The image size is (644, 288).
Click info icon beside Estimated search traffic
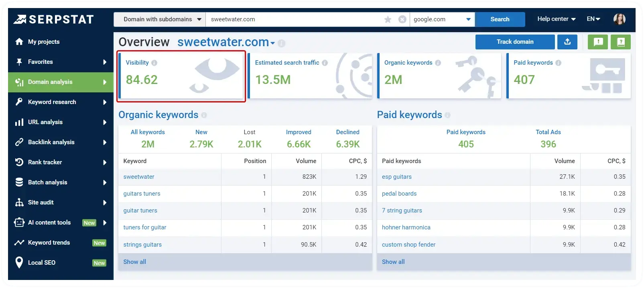(325, 63)
